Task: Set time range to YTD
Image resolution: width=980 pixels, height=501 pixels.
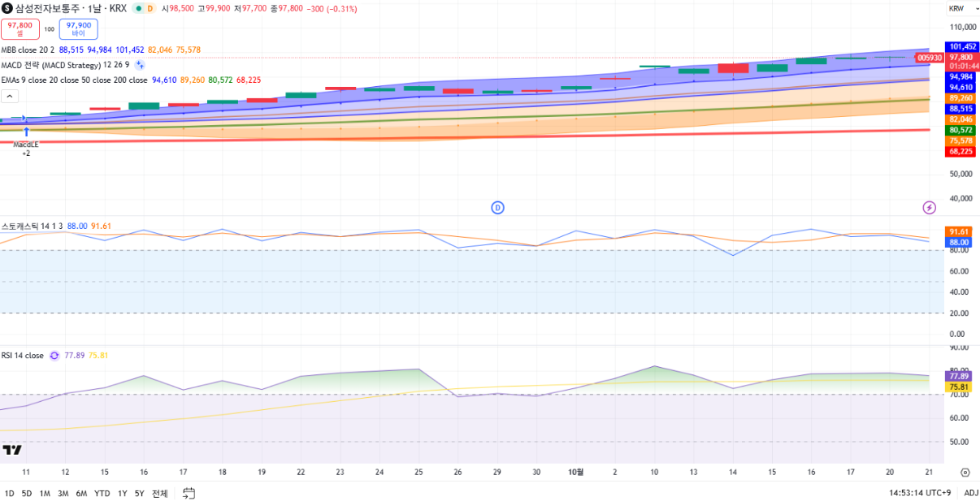Action: (102, 493)
